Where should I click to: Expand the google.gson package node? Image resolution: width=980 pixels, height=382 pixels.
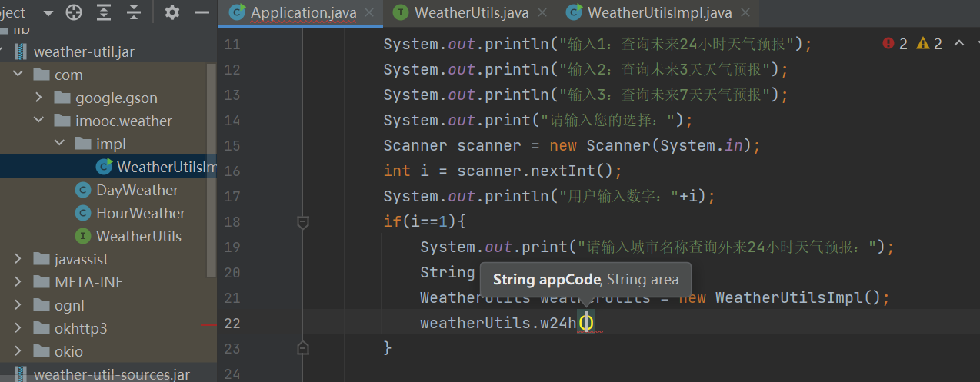(x=39, y=98)
